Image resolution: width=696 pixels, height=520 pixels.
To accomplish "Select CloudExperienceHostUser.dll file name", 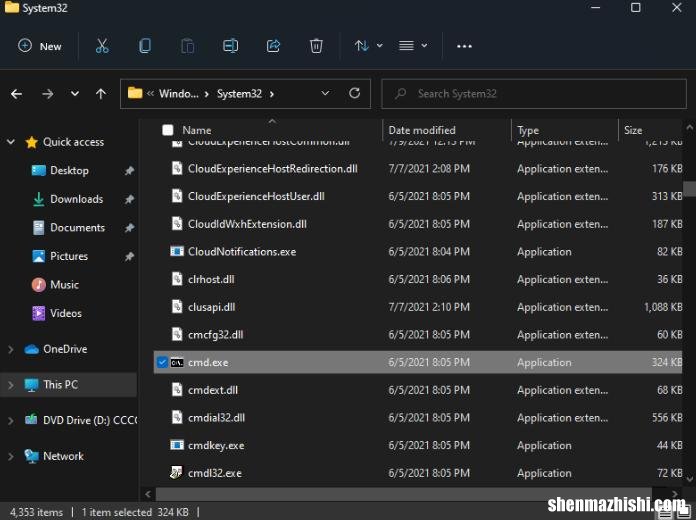I will (x=256, y=196).
